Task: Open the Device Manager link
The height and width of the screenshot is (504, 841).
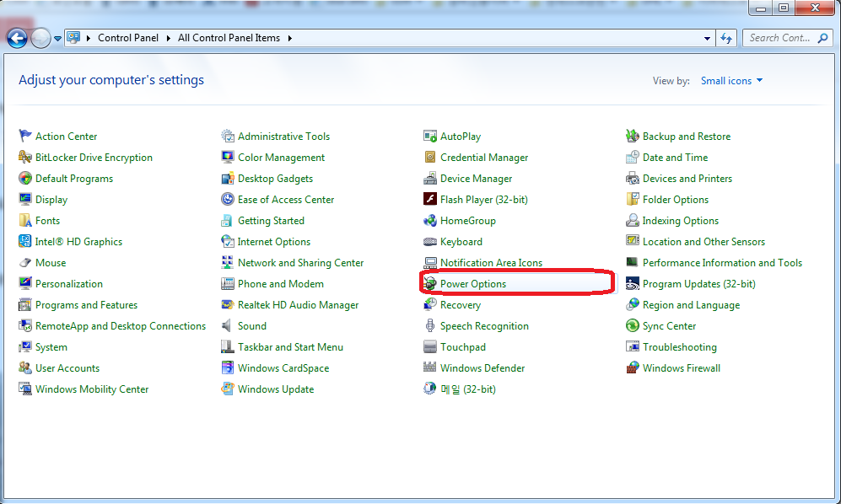Action: tap(477, 179)
